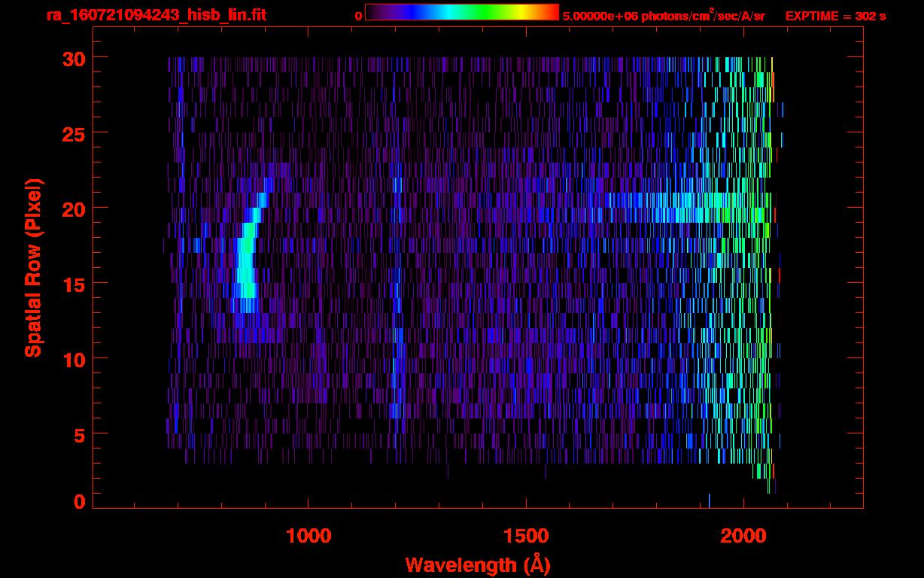Click the colorbar minimum label 0
This screenshot has width=924, height=578.
[x=359, y=16]
